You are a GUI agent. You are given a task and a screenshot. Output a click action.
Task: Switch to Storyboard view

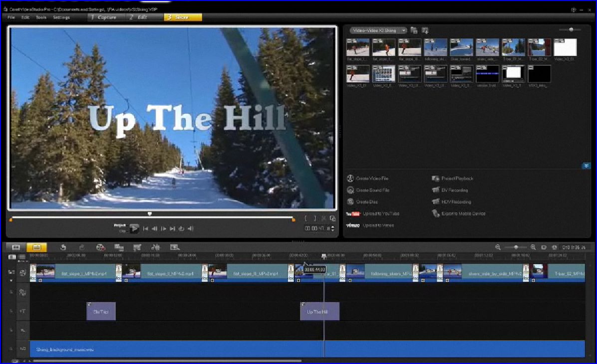[x=16, y=248]
